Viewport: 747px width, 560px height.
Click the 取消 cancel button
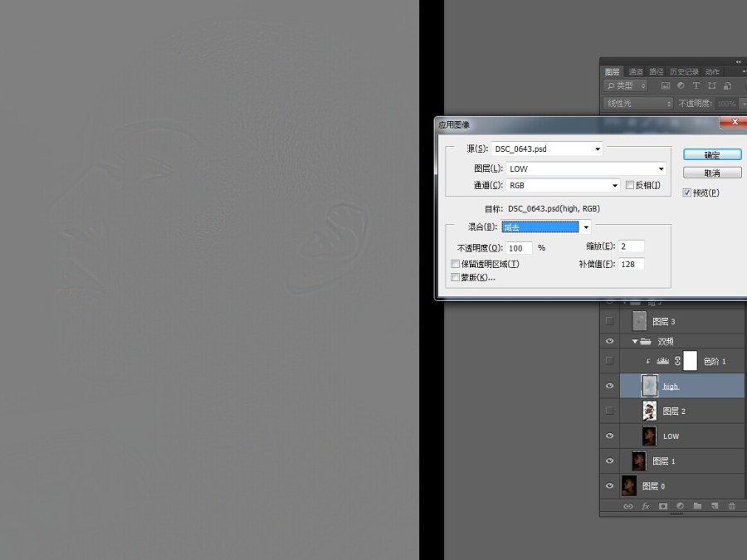tap(712, 173)
